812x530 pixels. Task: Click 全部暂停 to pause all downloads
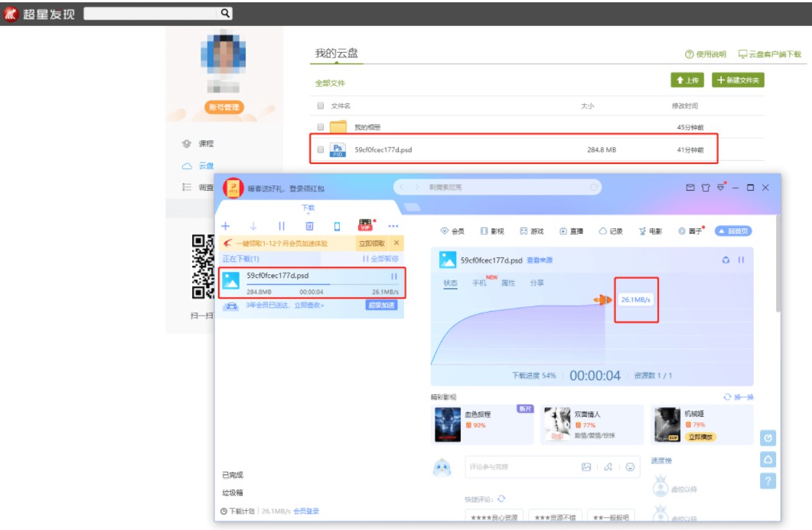point(380,259)
